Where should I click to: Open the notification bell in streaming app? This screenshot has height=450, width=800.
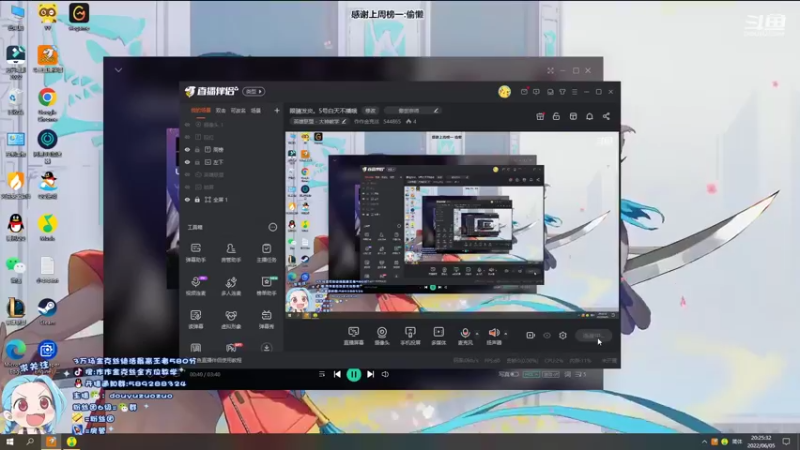coord(589,116)
